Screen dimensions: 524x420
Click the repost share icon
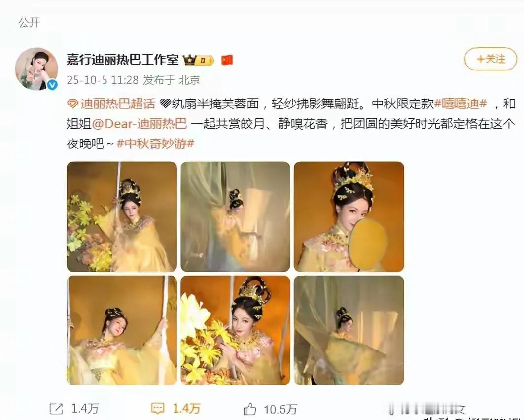(x=56, y=409)
